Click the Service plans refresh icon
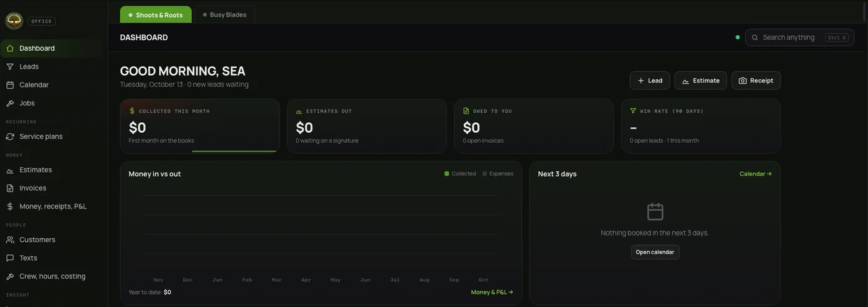The height and width of the screenshot is (307, 868). point(10,136)
